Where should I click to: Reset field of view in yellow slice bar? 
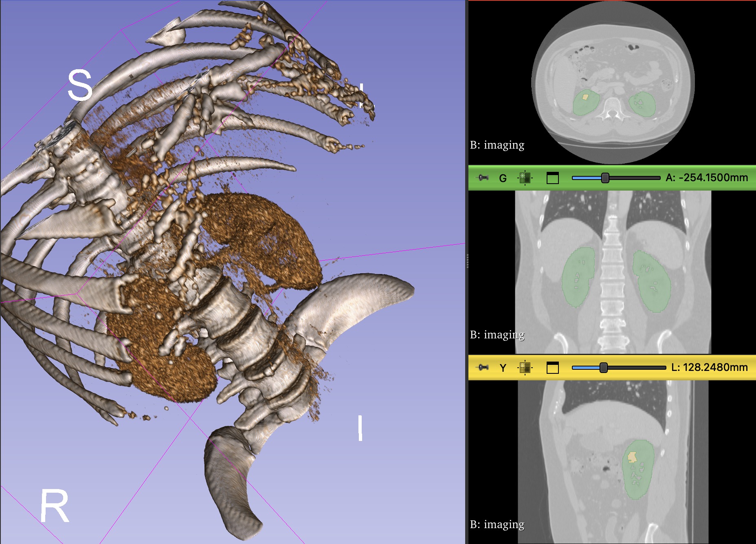(x=525, y=368)
